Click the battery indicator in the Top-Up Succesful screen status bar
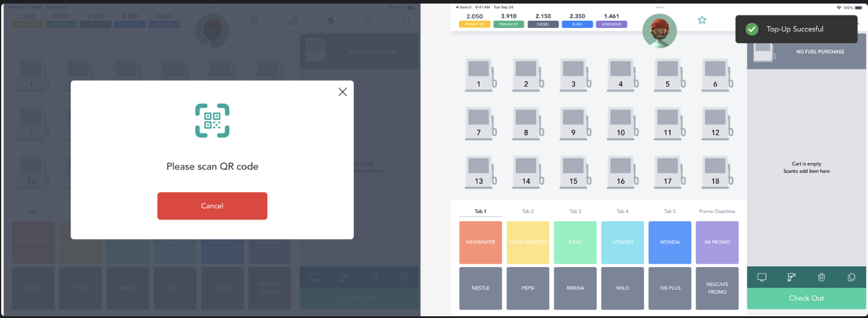This screenshot has width=868, height=318. pyautogui.click(x=859, y=7)
